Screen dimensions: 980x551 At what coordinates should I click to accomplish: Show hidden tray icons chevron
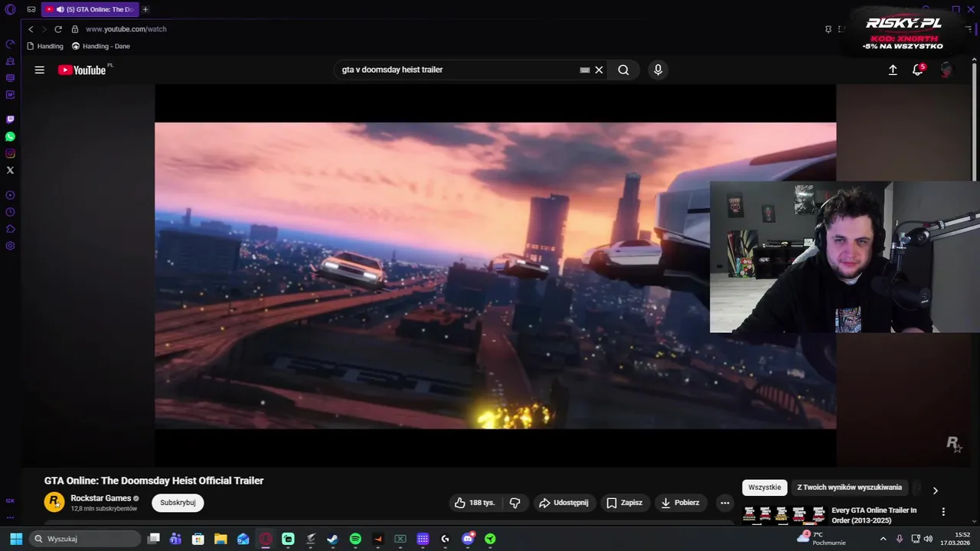pyautogui.click(x=883, y=539)
